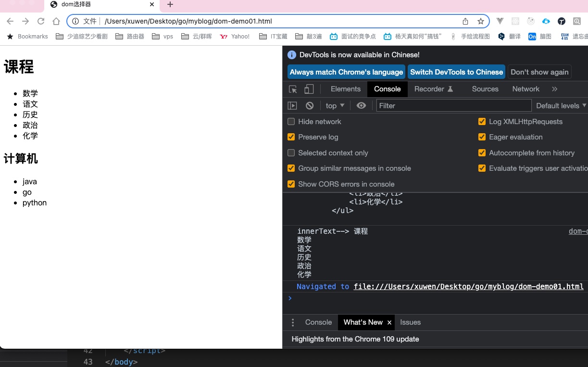
Task: Switch to the Network tab
Action: 526,89
